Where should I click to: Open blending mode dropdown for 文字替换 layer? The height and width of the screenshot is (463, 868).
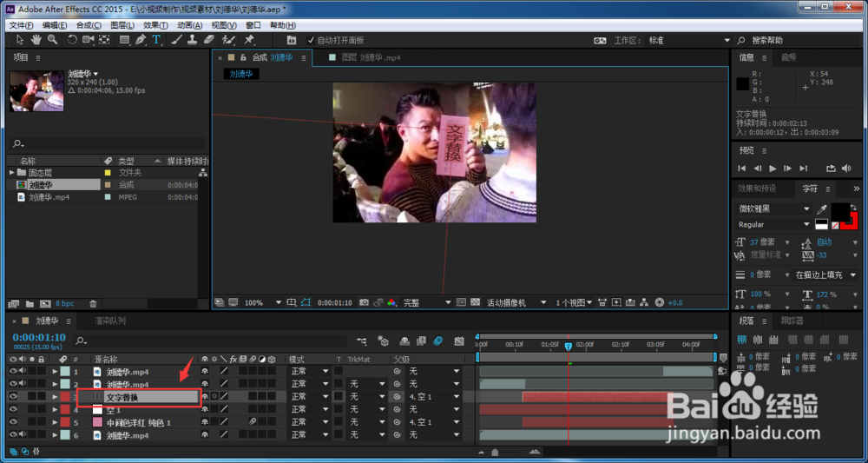[x=310, y=396]
